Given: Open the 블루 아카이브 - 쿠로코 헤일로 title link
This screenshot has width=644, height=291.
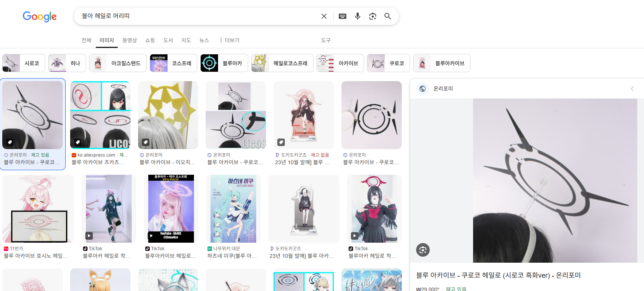Looking at the screenshot, I should [x=498, y=275].
